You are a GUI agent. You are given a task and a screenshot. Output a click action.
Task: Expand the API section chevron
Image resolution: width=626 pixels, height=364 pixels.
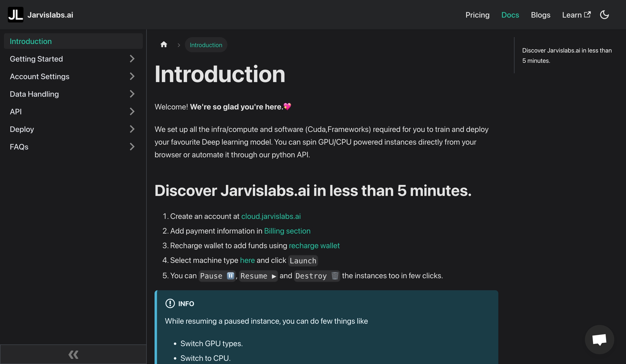click(132, 112)
